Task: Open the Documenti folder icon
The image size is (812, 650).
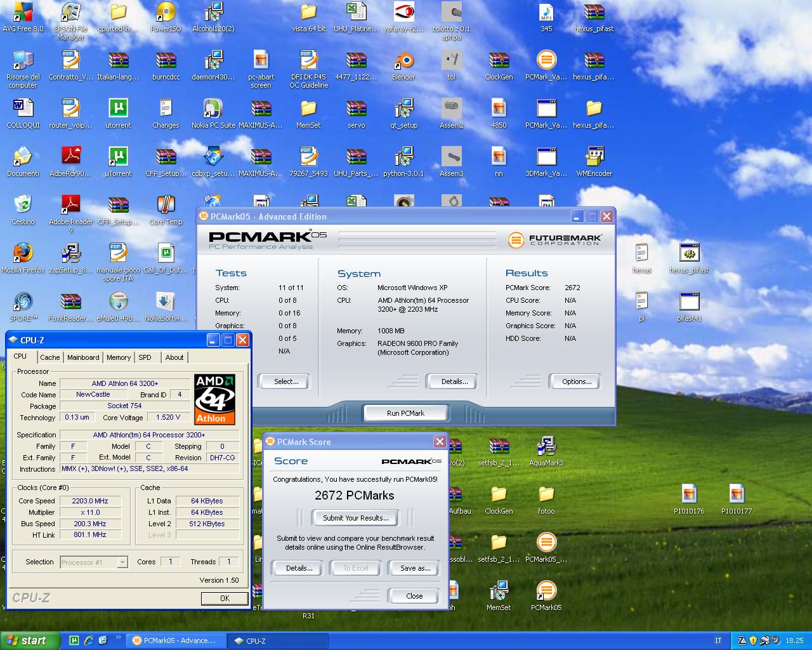Action: click(x=23, y=162)
